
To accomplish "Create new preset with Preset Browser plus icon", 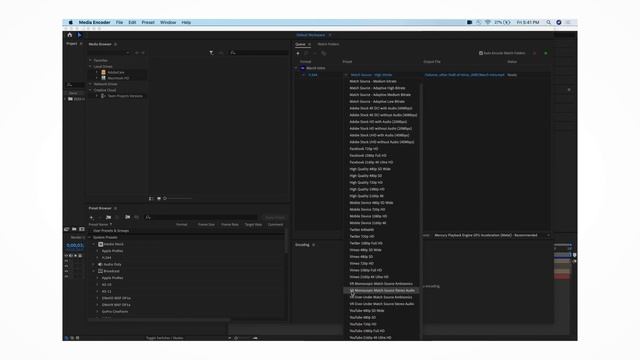I will (91, 218).
